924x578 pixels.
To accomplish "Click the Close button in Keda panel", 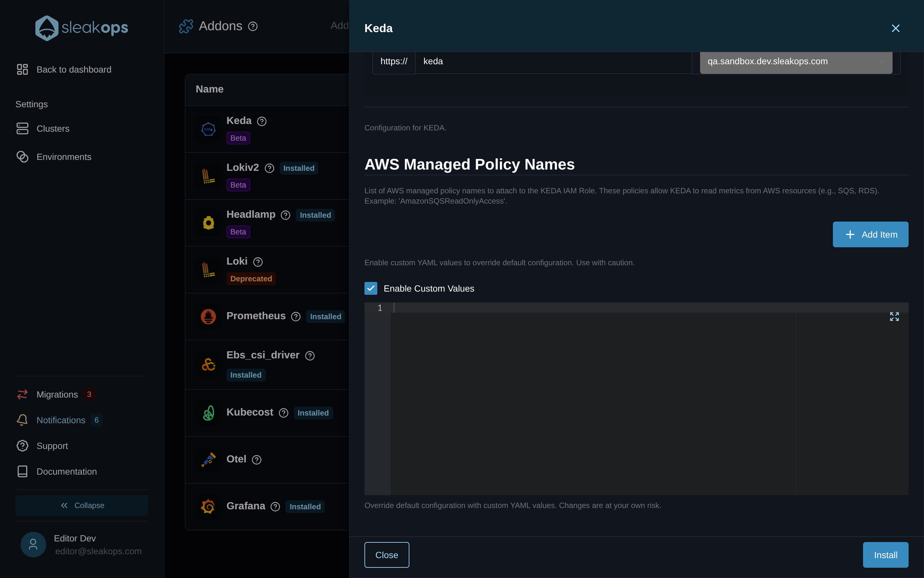I will click(x=387, y=555).
